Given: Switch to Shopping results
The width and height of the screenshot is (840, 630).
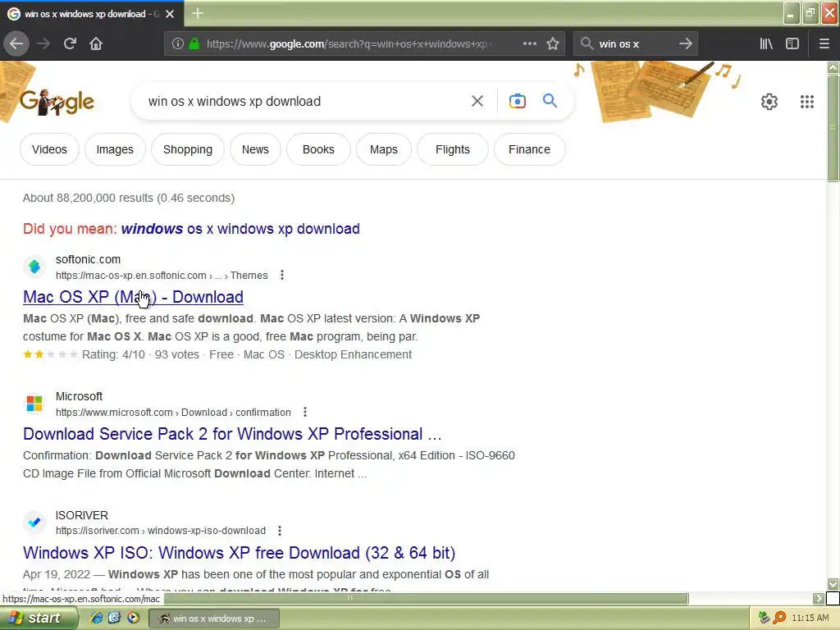Looking at the screenshot, I should (188, 149).
